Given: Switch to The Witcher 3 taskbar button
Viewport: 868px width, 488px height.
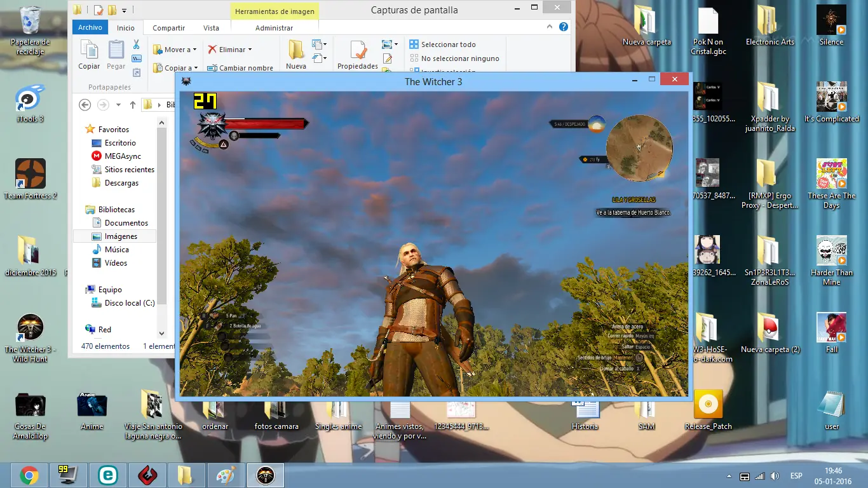Looking at the screenshot, I should (265, 475).
